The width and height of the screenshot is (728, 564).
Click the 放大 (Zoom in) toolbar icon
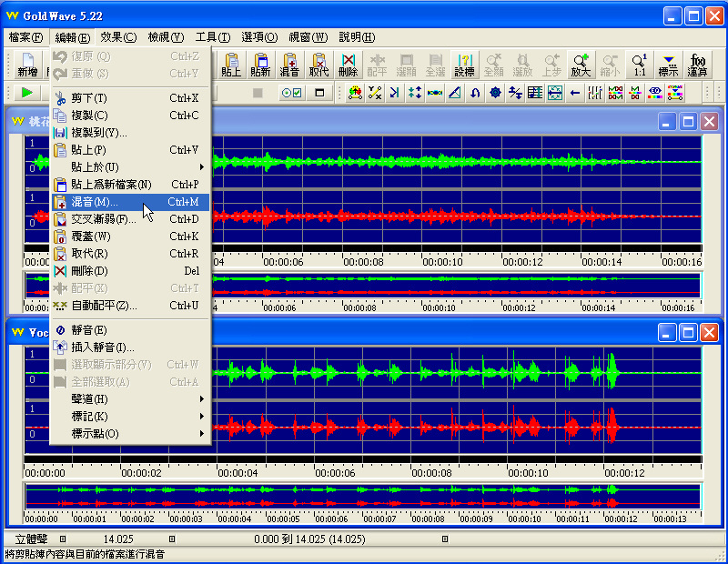pos(581,64)
